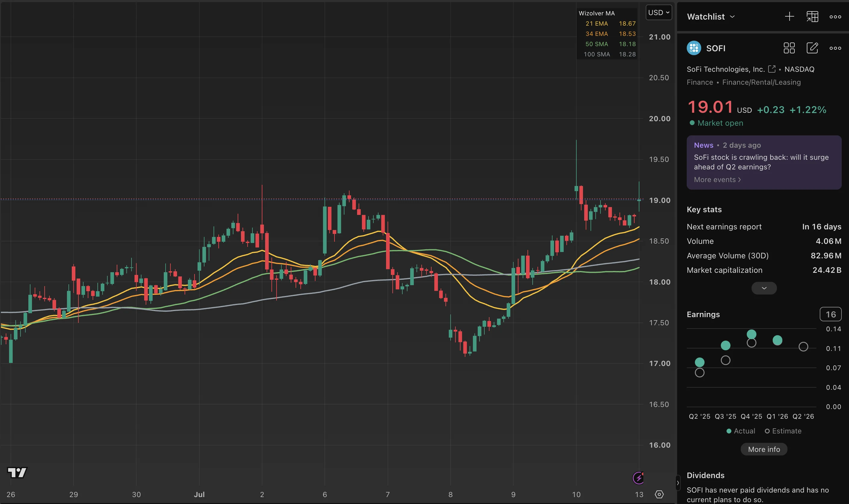This screenshot has width=849, height=504.
Task: Open More events link
Action: 717,180
